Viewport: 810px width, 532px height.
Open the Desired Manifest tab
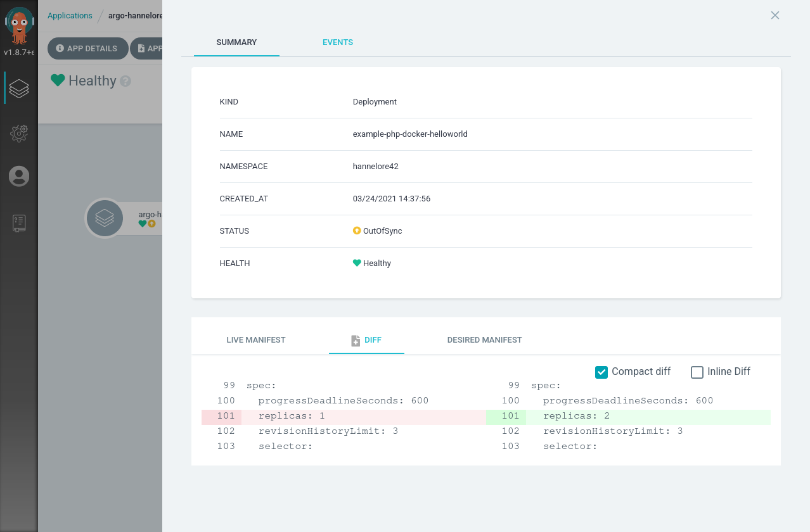pyautogui.click(x=484, y=340)
